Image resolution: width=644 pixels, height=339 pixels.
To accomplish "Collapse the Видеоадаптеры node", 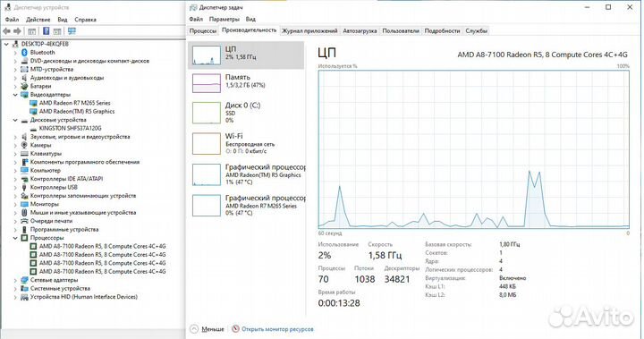I will coord(15,95).
